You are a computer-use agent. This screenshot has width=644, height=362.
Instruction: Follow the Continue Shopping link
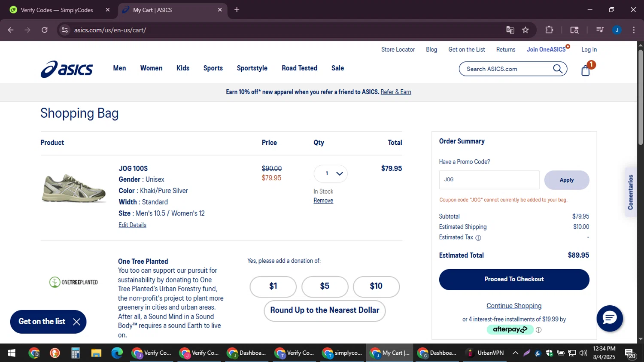coord(514,306)
